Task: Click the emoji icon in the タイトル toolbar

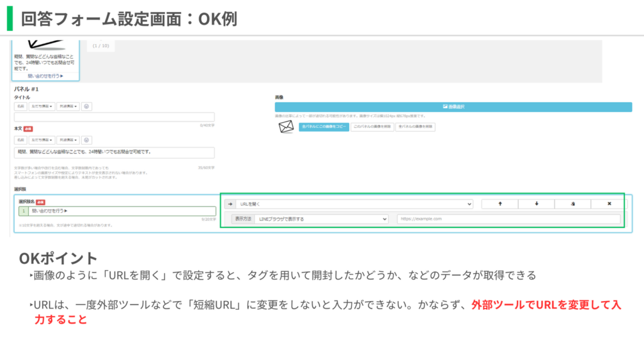Action: (x=87, y=106)
